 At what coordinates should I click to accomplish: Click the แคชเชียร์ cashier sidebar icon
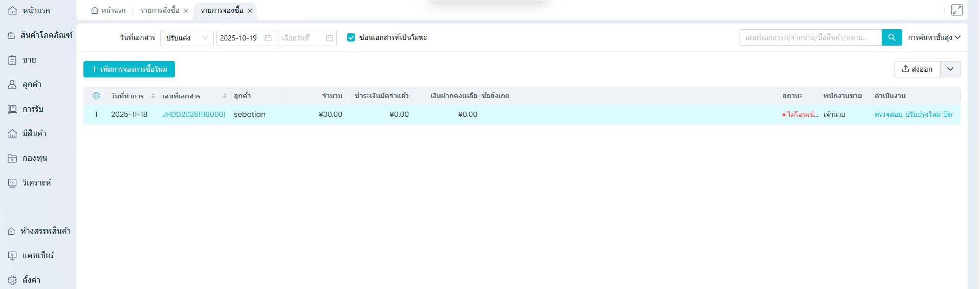pyautogui.click(x=12, y=256)
